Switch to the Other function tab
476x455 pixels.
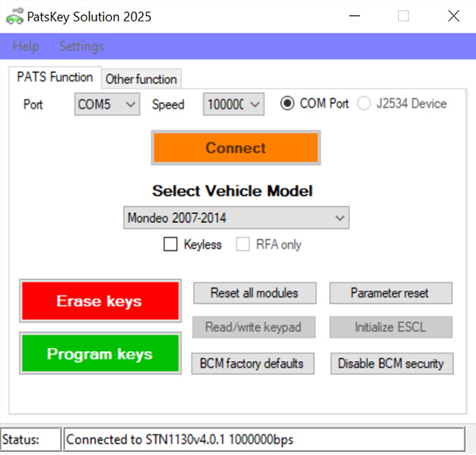point(141,79)
